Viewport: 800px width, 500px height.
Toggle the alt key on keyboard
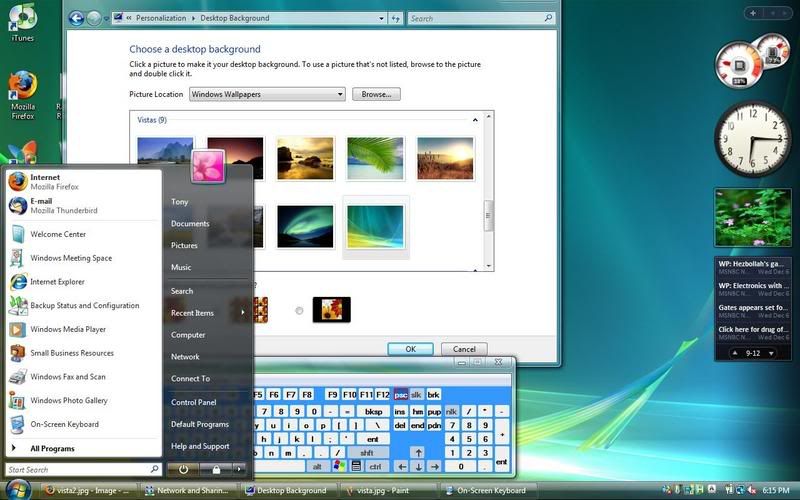[x=317, y=466]
